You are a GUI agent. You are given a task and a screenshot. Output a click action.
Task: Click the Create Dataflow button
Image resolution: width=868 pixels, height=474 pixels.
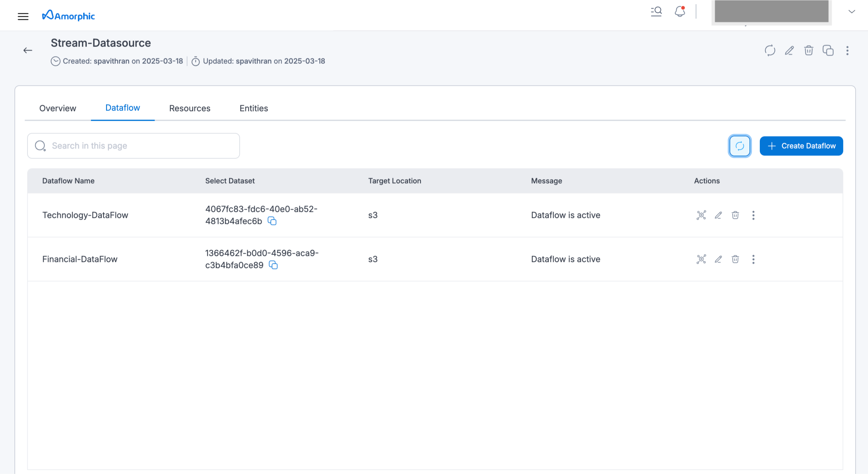801,146
